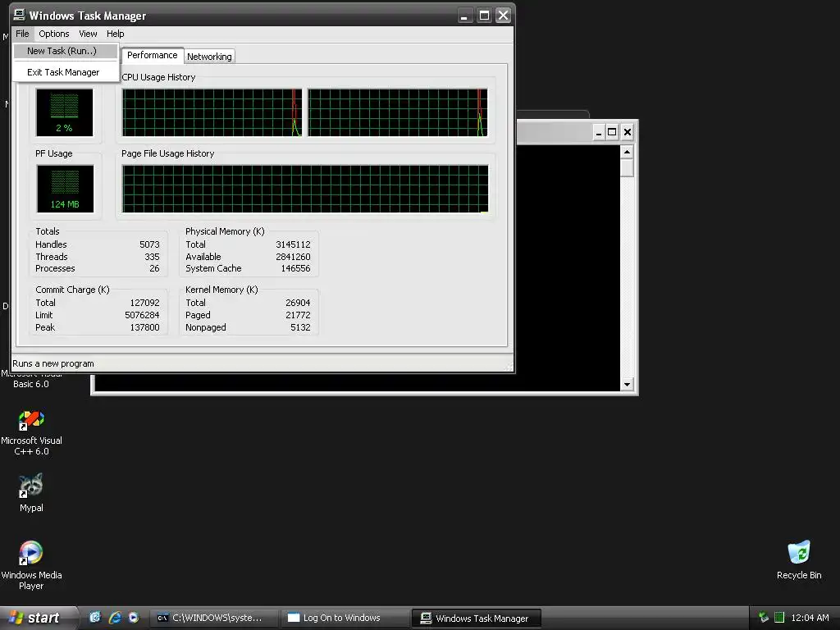Screen dimensions: 840x630
Task: Open Windows Media Player from the quick launch bar
Action: click(x=134, y=618)
